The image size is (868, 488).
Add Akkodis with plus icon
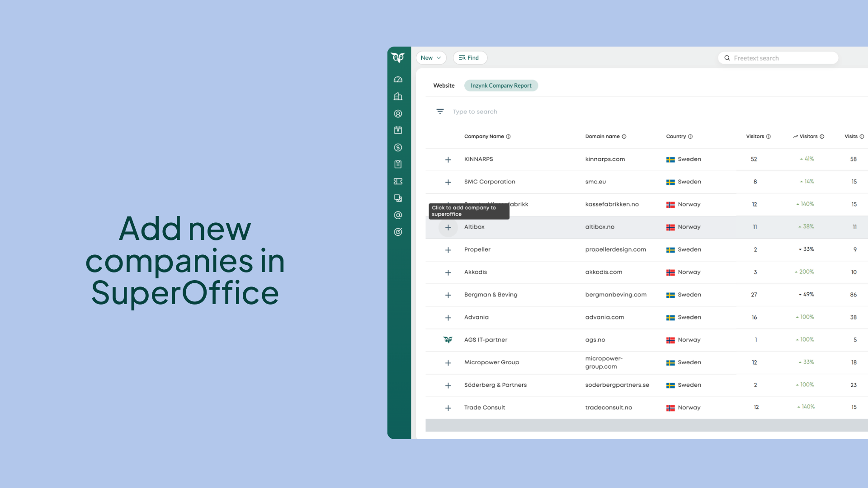pyautogui.click(x=448, y=272)
